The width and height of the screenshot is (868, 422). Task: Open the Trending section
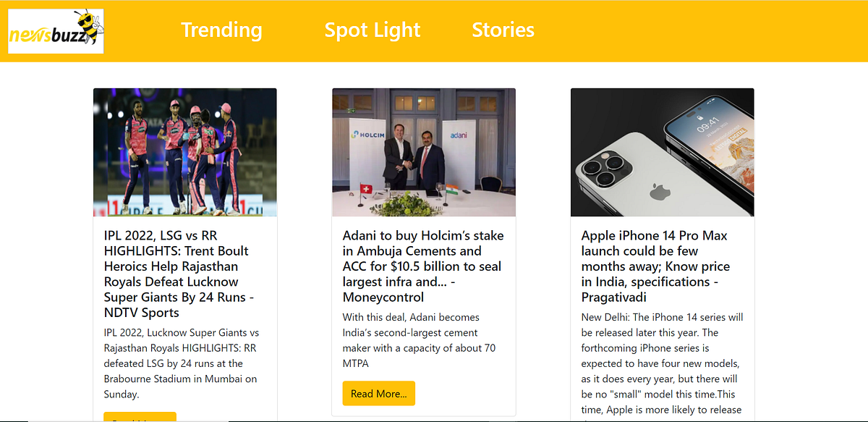tap(221, 30)
